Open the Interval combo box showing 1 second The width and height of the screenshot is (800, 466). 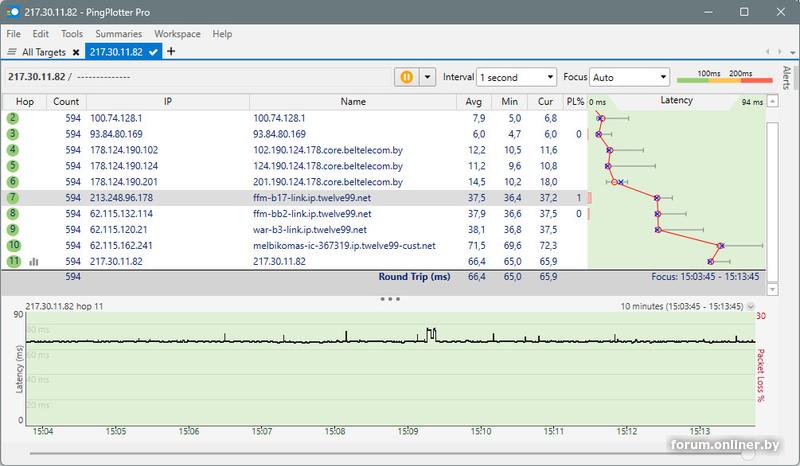coord(517,77)
